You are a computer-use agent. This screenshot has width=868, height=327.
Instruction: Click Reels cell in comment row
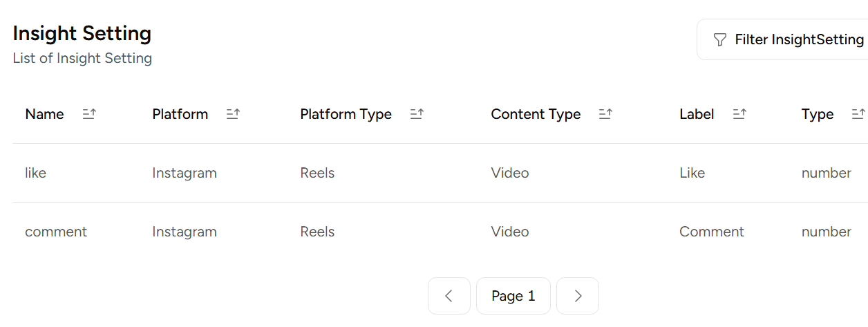[x=317, y=232]
